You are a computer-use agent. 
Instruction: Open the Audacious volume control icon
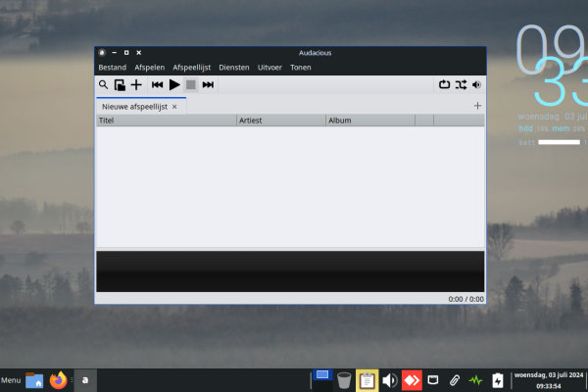pos(476,85)
